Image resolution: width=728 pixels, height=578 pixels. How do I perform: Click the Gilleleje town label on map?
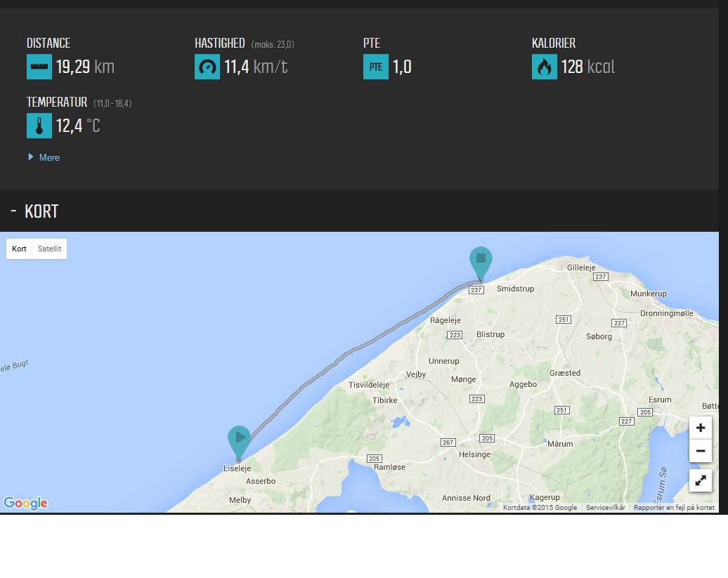581,268
